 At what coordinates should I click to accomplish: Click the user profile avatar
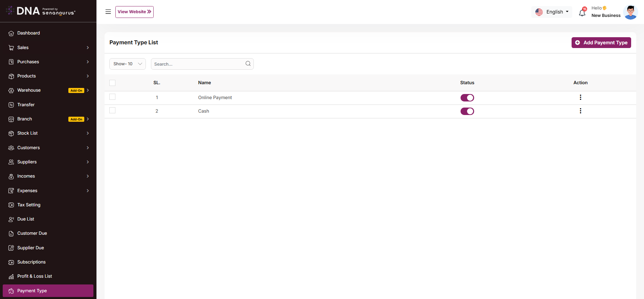630,12
